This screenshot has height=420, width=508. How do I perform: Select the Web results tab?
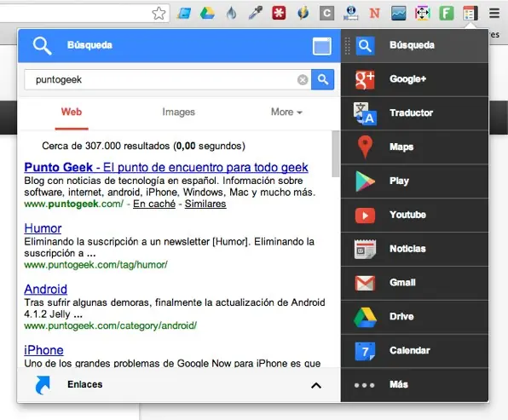(72, 112)
